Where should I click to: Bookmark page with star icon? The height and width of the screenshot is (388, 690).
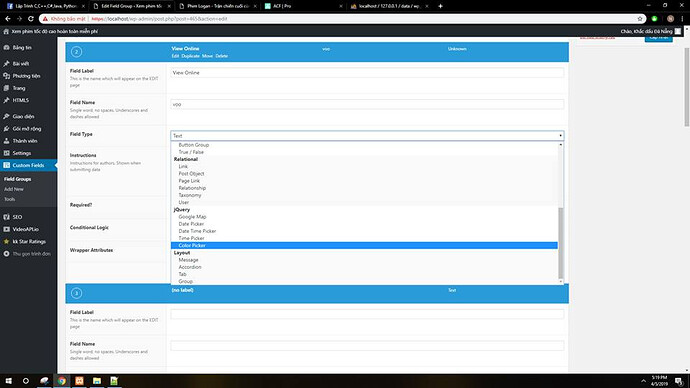640,19
